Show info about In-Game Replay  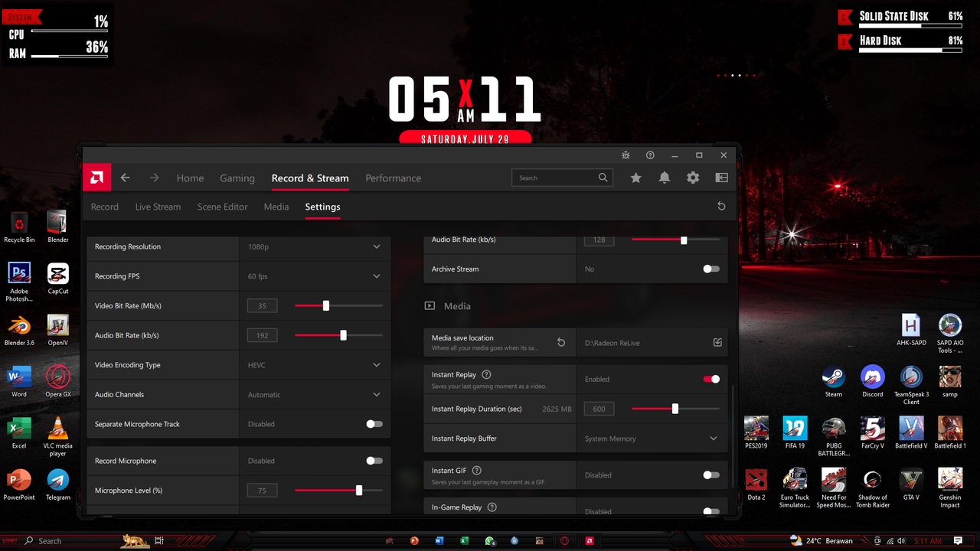click(492, 507)
